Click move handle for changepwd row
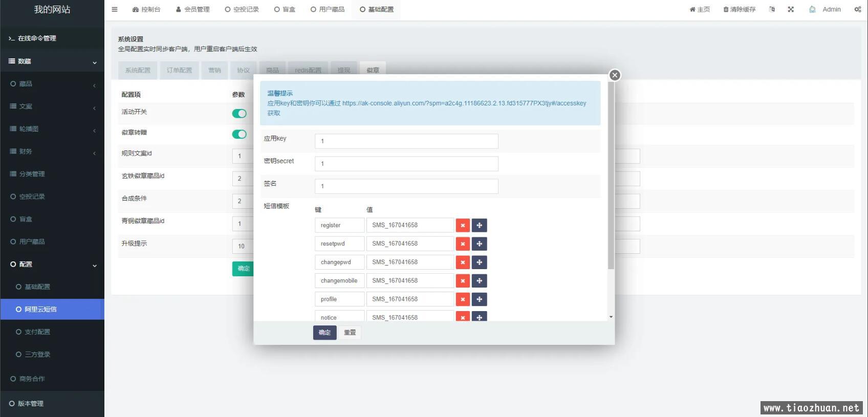 pyautogui.click(x=479, y=262)
